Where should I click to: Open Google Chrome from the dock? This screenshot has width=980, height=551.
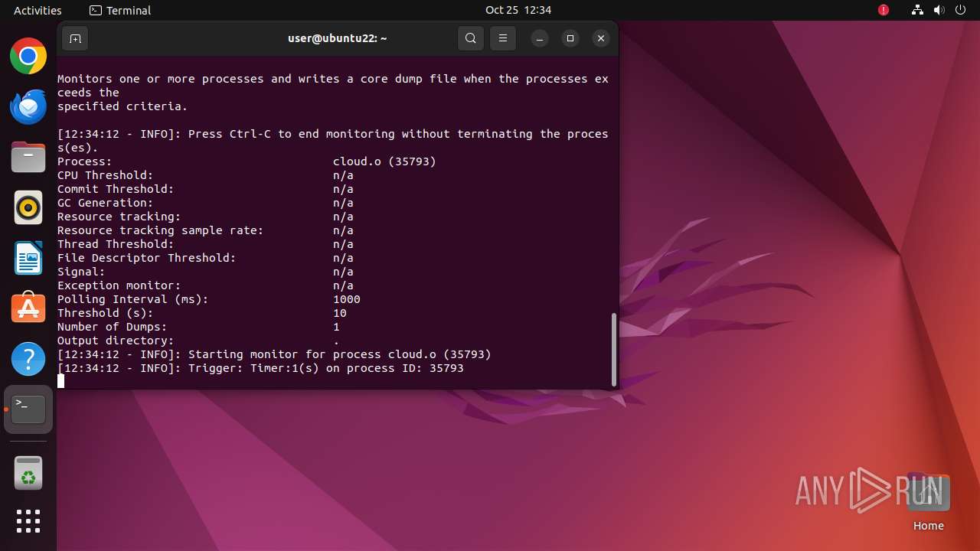tap(28, 56)
